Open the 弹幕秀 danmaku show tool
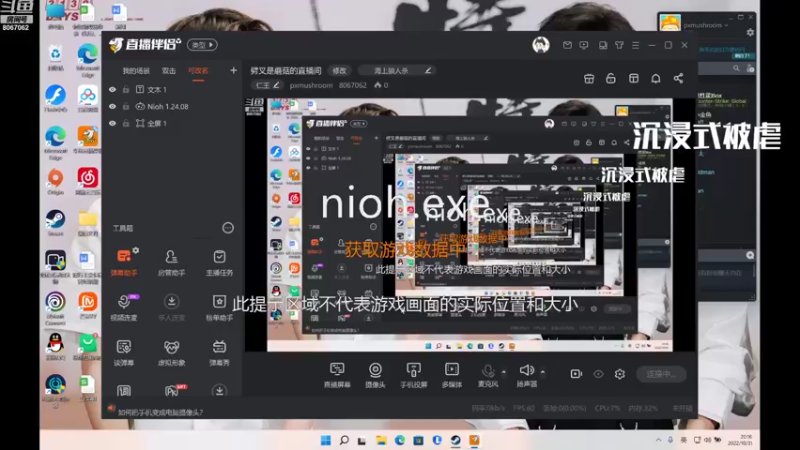Screen dimensions: 800x450 pos(219,353)
